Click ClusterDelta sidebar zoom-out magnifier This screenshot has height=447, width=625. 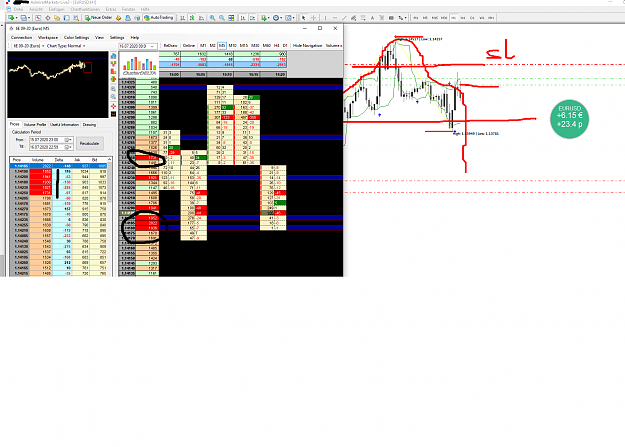tap(113, 97)
